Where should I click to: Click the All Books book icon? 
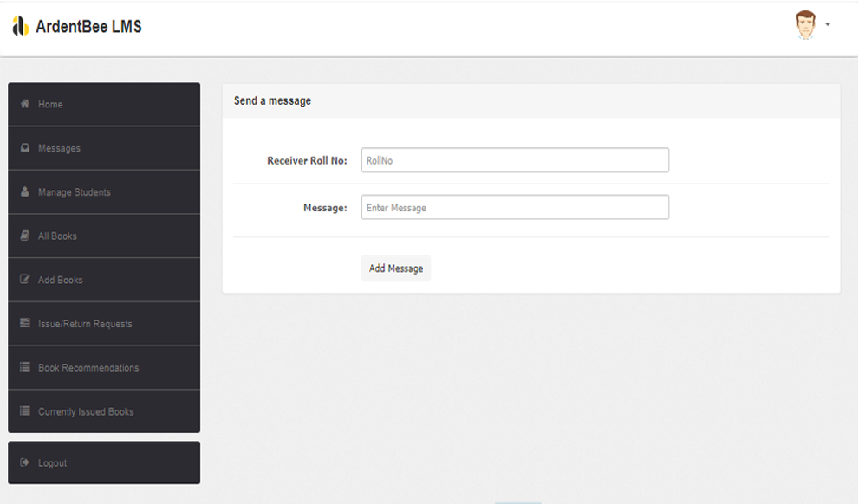point(25,236)
